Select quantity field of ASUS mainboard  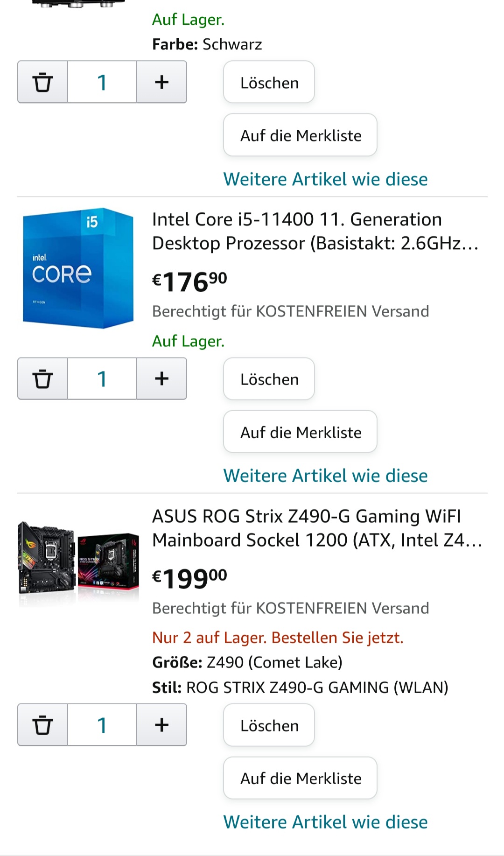pos(102,725)
